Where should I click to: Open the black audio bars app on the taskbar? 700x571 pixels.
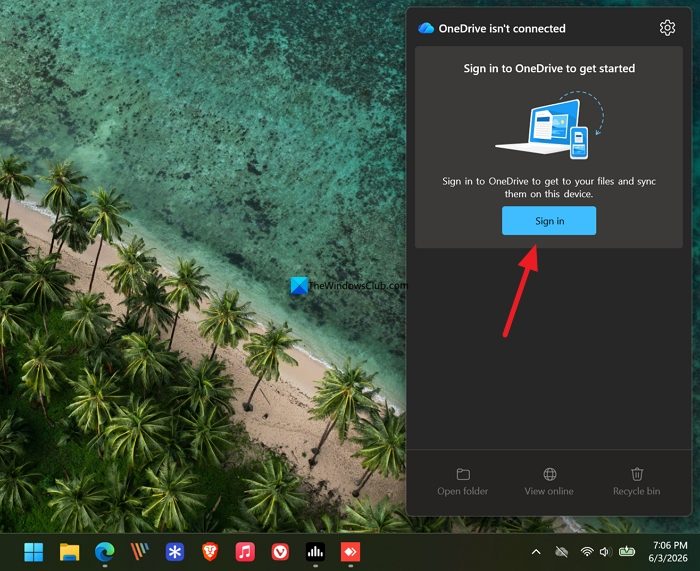click(x=315, y=552)
